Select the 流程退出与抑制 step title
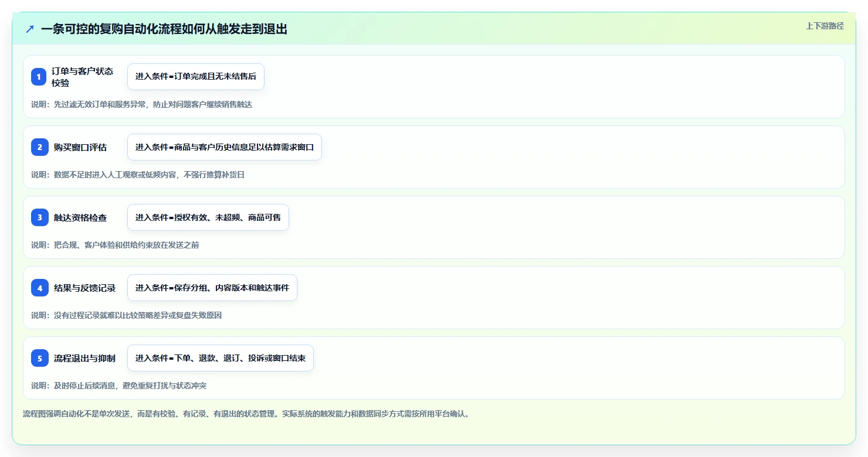The height and width of the screenshot is (457, 868). [x=84, y=358]
